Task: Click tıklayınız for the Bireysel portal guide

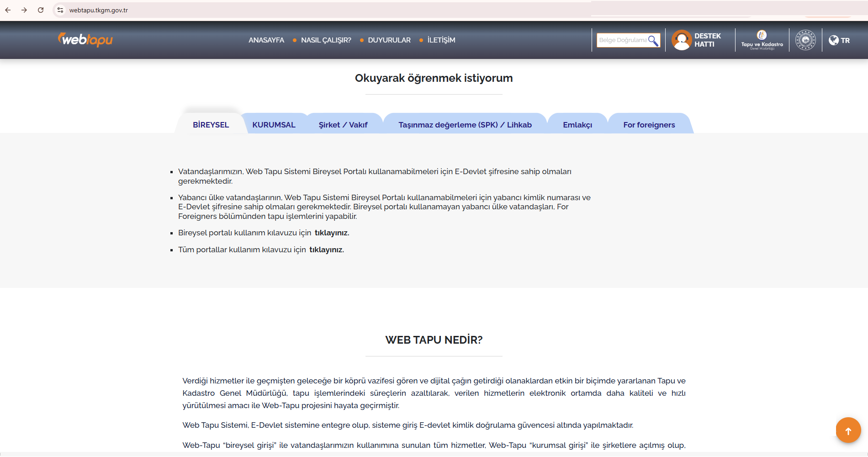Action: (331, 233)
